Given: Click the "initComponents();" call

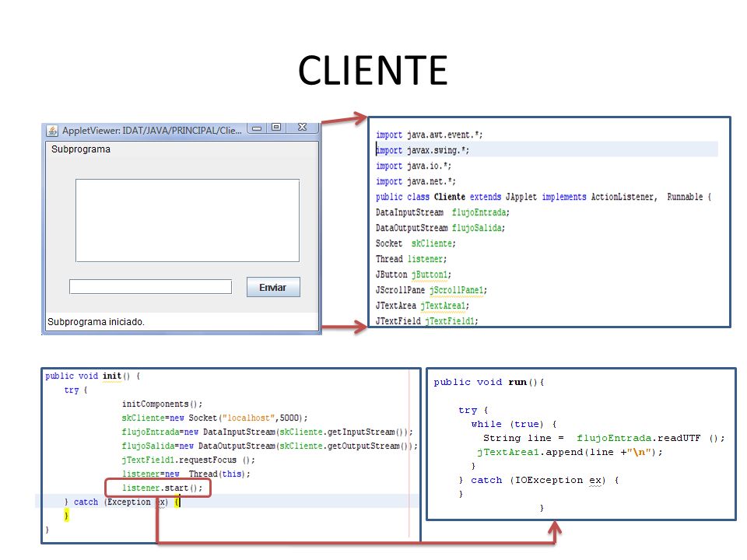Looking at the screenshot, I should tap(162, 404).
